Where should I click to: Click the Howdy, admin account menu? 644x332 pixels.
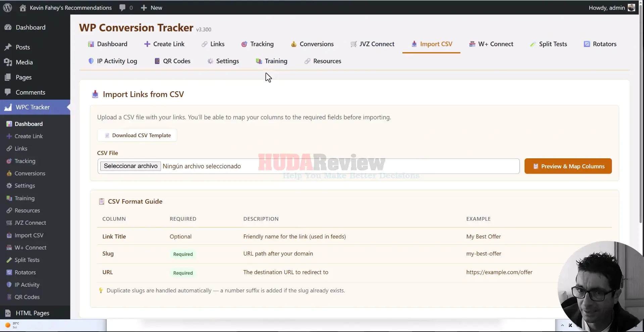click(611, 8)
